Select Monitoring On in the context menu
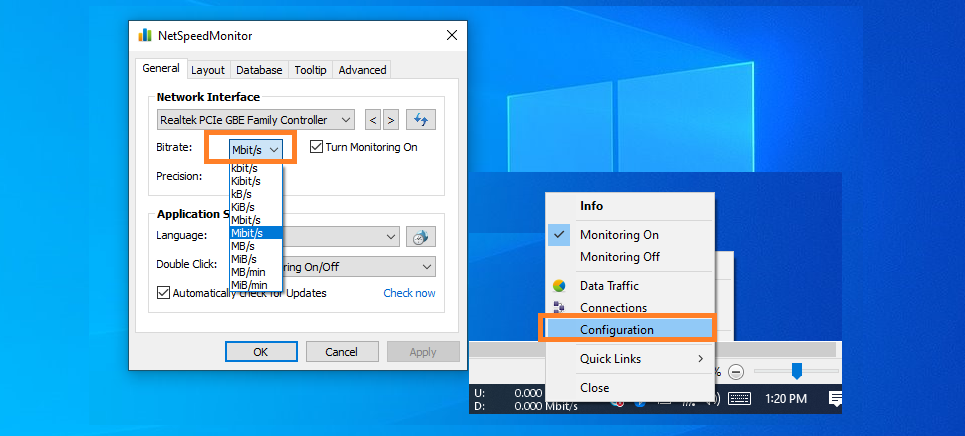 (630, 235)
